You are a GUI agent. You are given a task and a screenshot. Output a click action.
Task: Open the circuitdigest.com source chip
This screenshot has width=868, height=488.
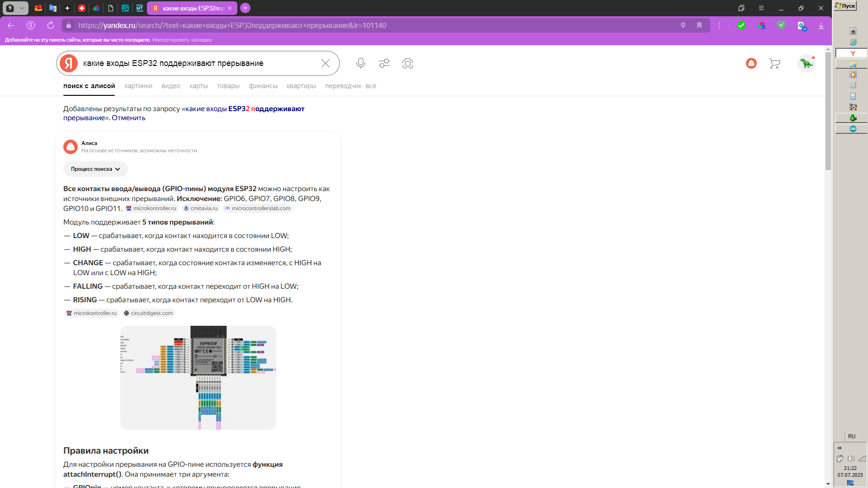148,313
